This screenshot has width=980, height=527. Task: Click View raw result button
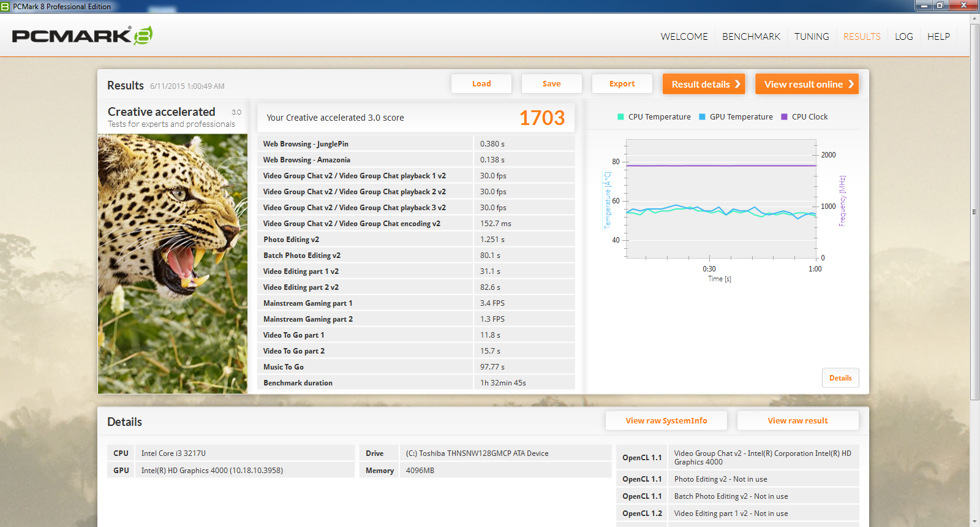pos(797,421)
